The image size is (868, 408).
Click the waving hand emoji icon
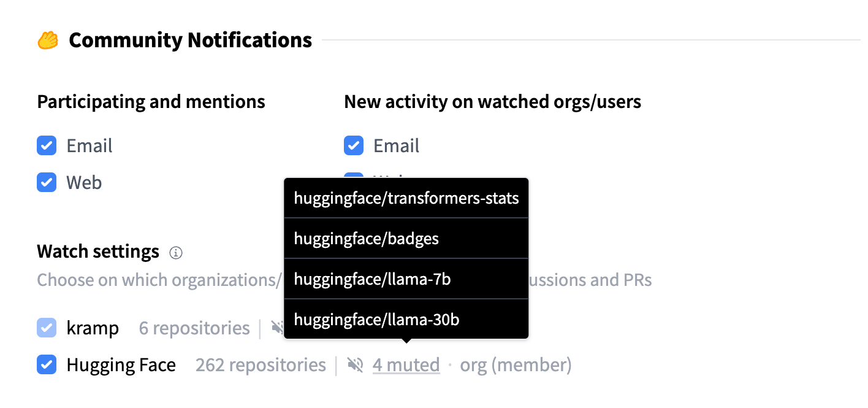(x=48, y=40)
